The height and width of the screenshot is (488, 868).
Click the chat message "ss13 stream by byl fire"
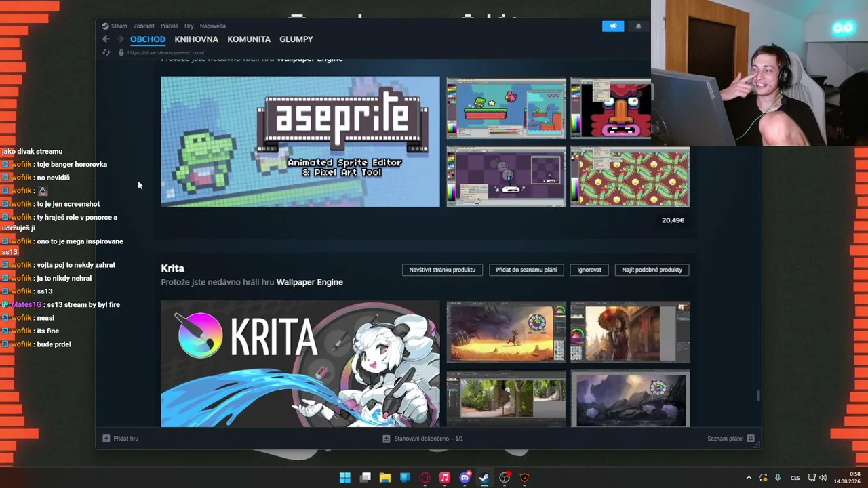(83, 305)
